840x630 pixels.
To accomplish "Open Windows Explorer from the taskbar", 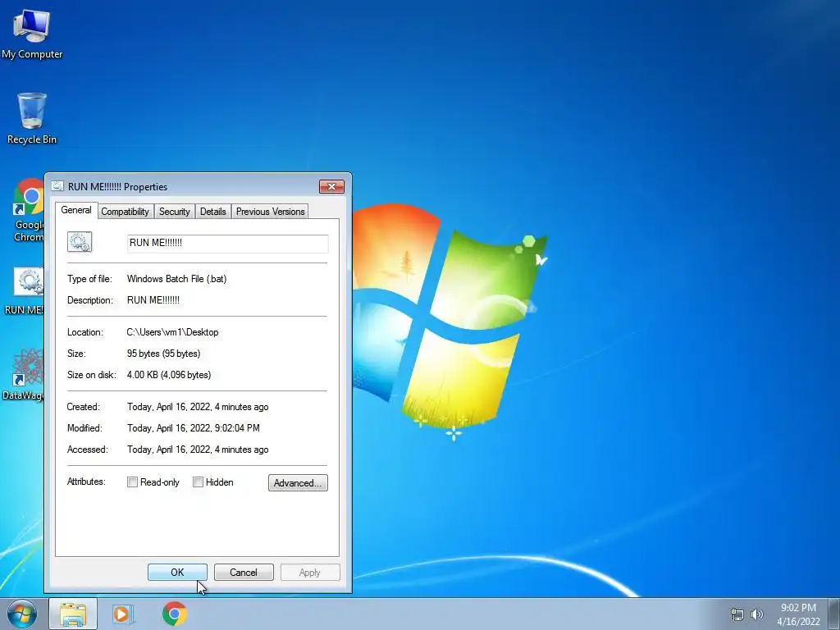I will [x=73, y=614].
